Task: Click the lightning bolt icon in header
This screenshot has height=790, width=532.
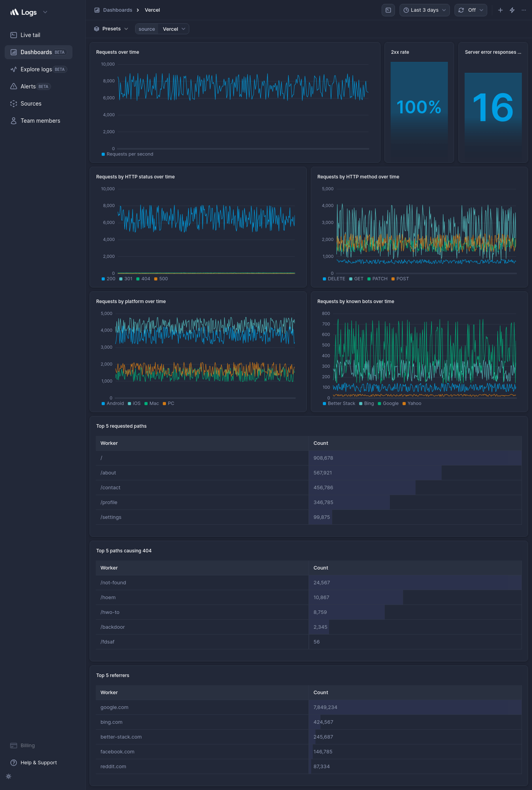Action: [x=512, y=10]
